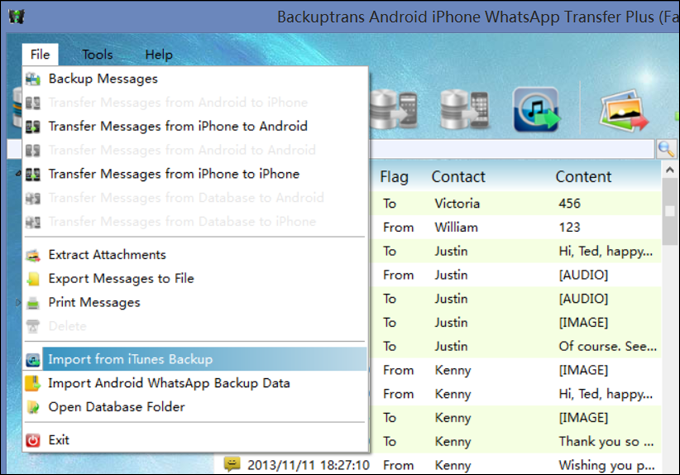Select Open Database Folder
The height and width of the screenshot is (475, 680).
pos(195,407)
